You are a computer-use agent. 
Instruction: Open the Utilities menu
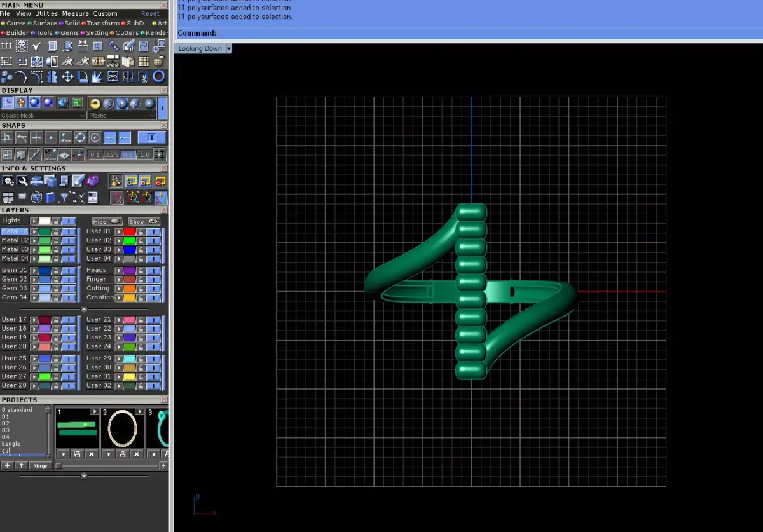pyautogui.click(x=46, y=13)
